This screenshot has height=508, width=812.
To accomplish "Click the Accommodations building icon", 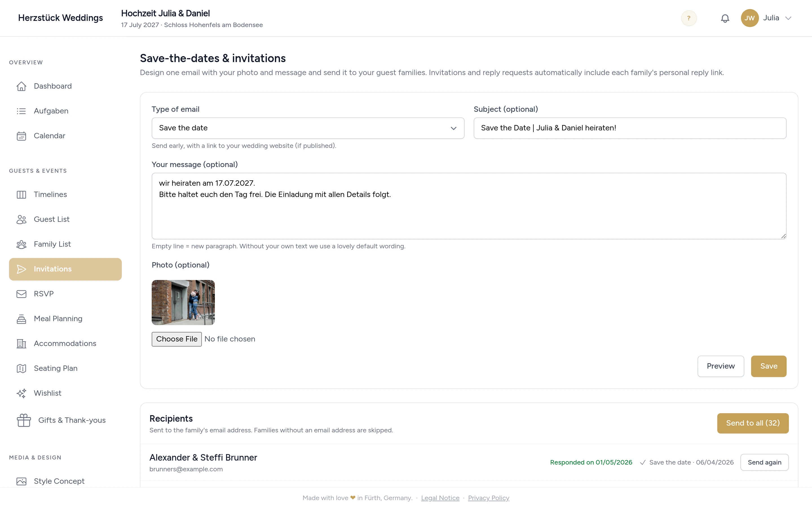I will pos(21,344).
